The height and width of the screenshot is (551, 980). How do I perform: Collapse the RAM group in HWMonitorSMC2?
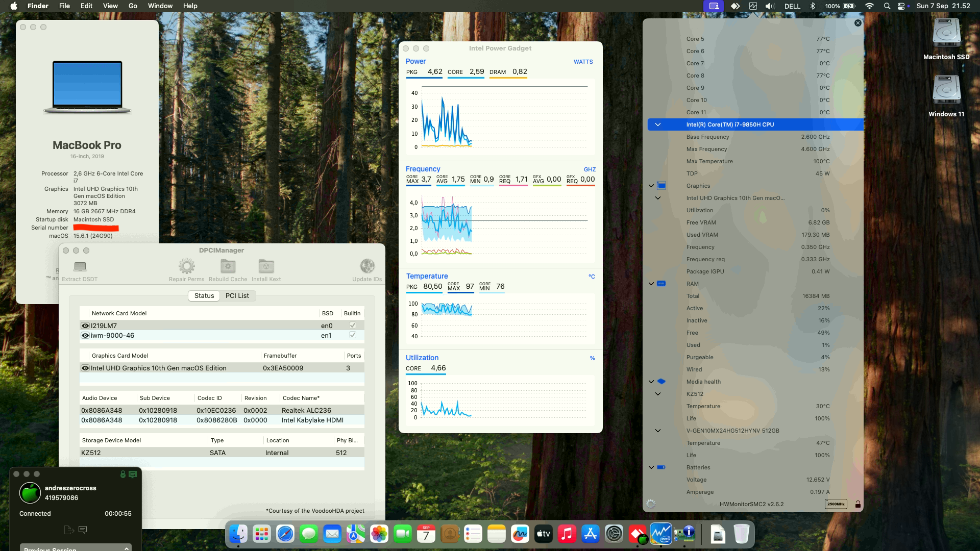[651, 284]
